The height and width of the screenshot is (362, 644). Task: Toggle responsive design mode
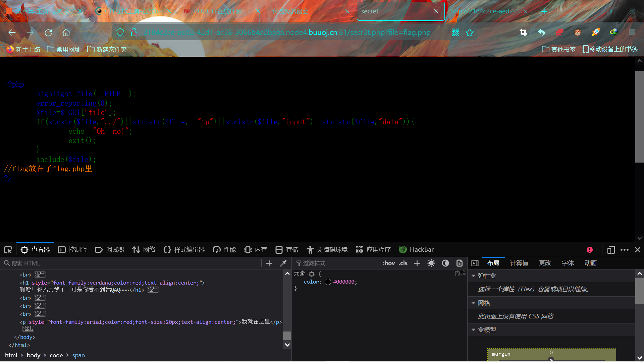[611, 250]
